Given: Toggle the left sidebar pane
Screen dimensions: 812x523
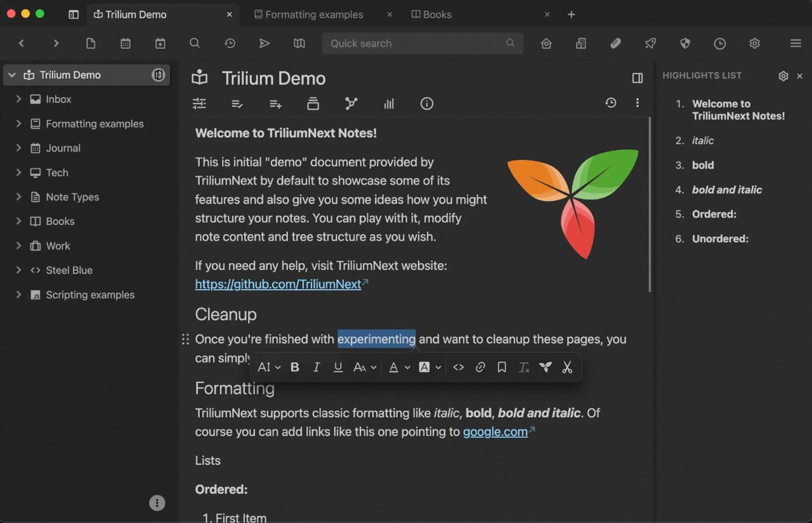Looking at the screenshot, I should point(74,14).
